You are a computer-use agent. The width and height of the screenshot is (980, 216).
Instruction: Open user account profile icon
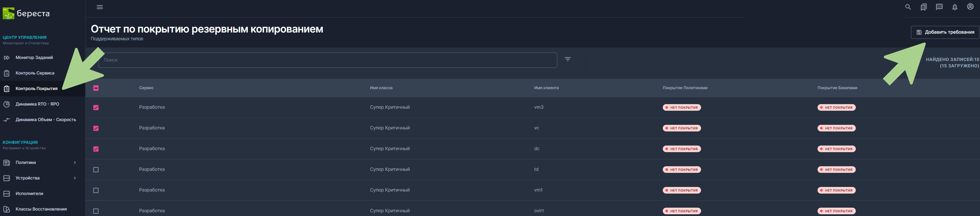970,7
